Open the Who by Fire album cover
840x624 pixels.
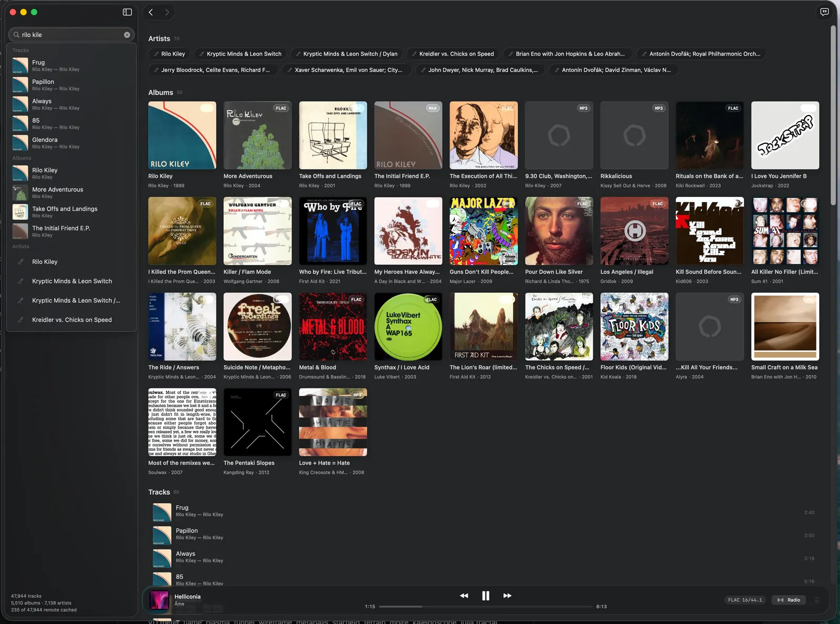(x=333, y=231)
